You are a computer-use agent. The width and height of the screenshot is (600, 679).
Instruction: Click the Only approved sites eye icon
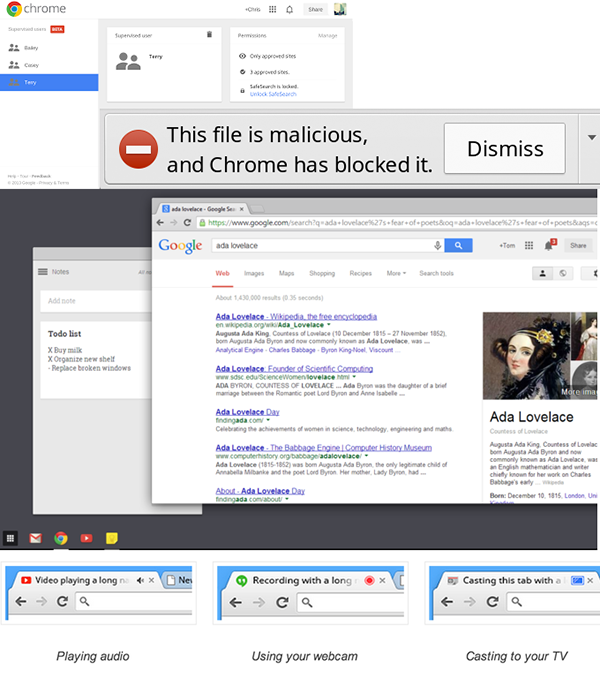click(x=242, y=56)
